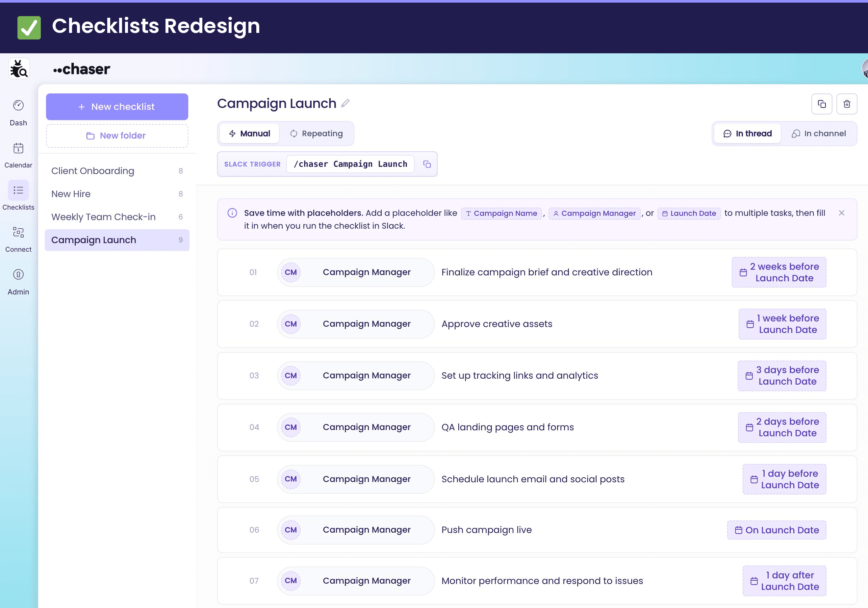The image size is (868, 608).
Task: Click CM avatar on task 02
Action: coord(291,324)
